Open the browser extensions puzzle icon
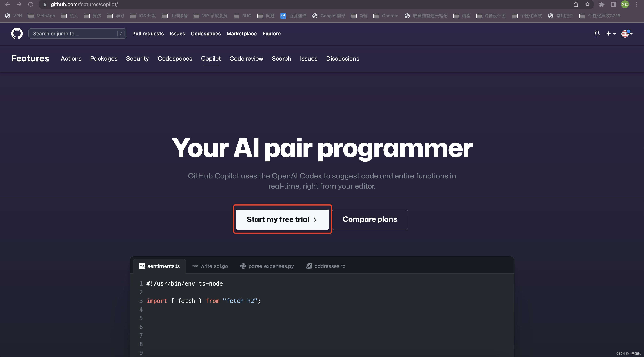Image resolution: width=644 pixels, height=357 pixels. coord(602,5)
